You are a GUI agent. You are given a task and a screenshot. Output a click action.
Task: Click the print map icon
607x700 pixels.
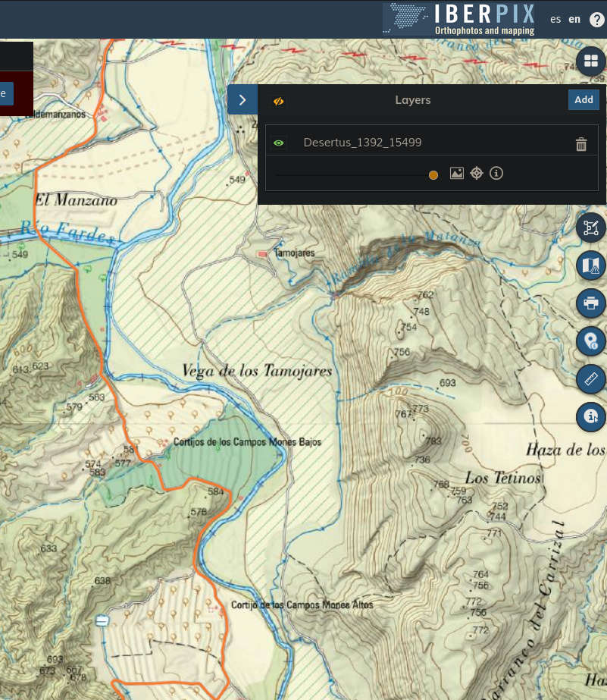click(x=591, y=303)
